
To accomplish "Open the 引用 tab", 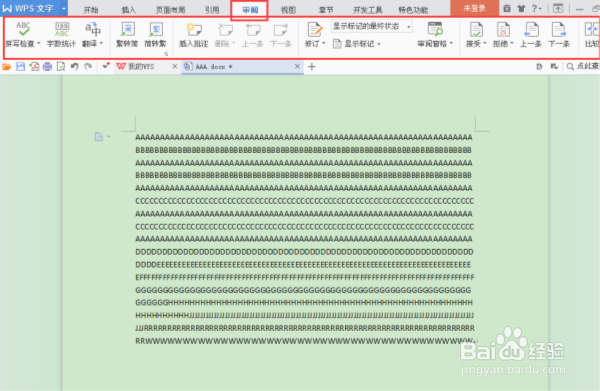I will 212,10.
